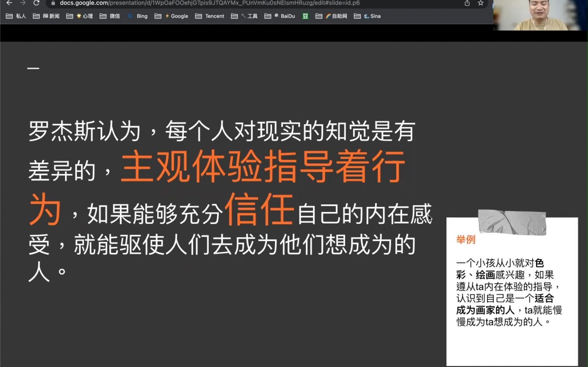The image size is (588, 367).
Task: Click the large orange 信任 word
Action: pyautogui.click(x=259, y=209)
